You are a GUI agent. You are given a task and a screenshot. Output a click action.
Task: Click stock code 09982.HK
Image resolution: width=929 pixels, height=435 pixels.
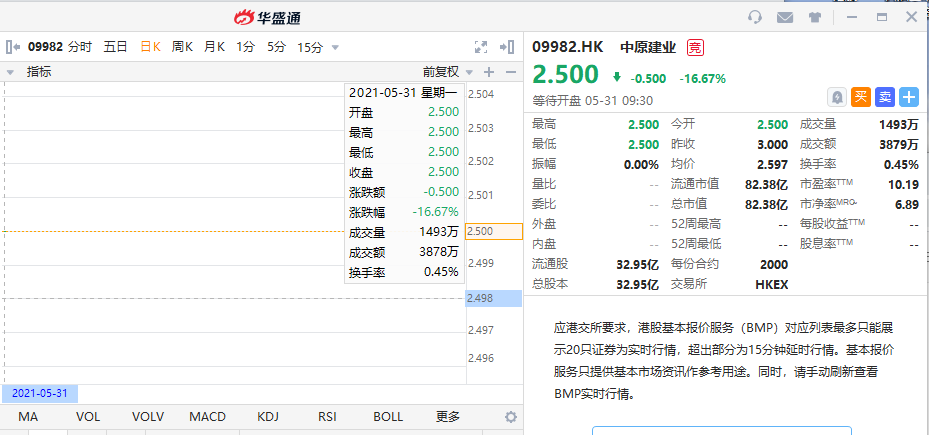click(x=570, y=47)
